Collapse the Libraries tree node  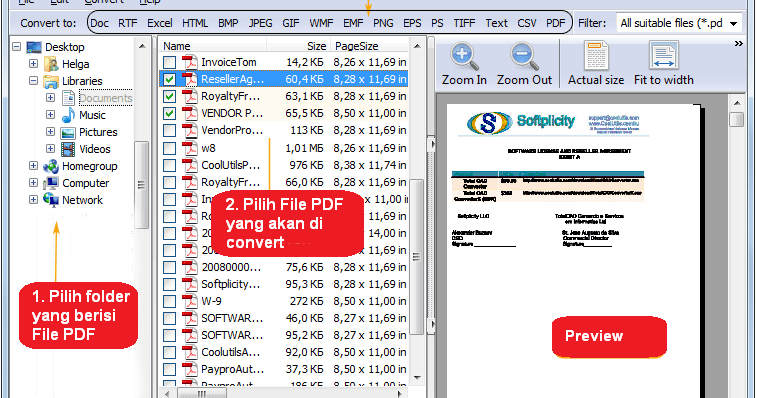coord(33,80)
